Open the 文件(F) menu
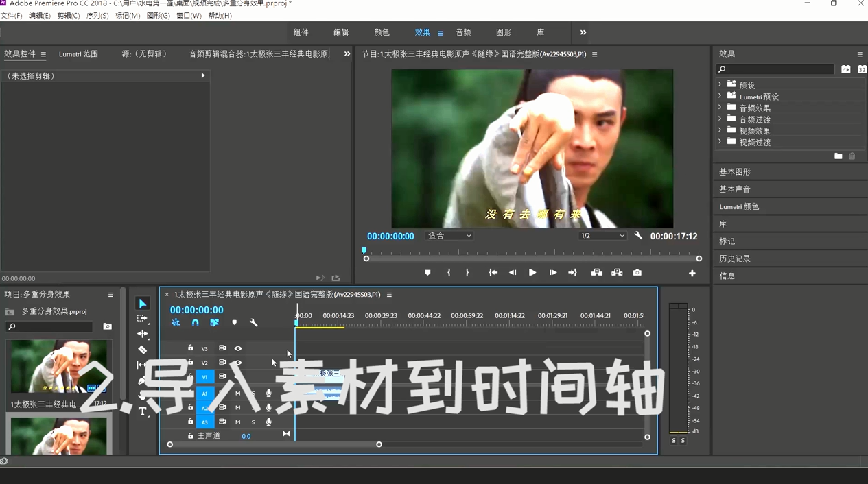Image resolution: width=868 pixels, height=484 pixels. point(12,15)
